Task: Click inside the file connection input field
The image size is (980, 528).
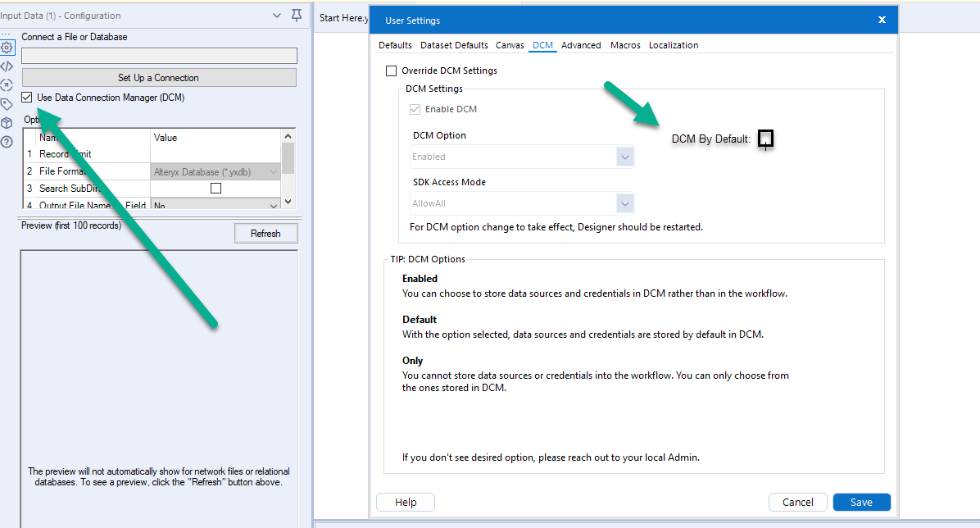Action: point(158,56)
